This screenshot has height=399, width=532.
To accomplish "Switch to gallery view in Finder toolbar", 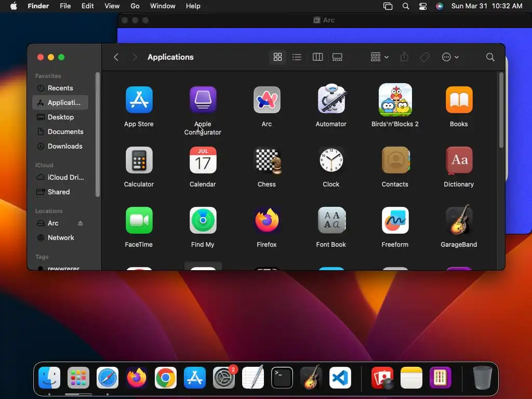I will [x=337, y=57].
